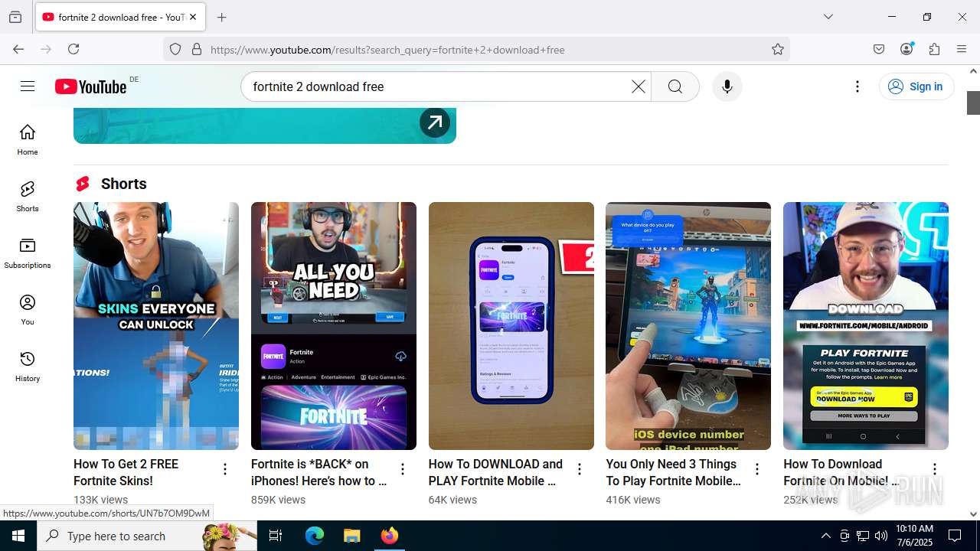Open the Save to Pocket icon

tap(879, 49)
